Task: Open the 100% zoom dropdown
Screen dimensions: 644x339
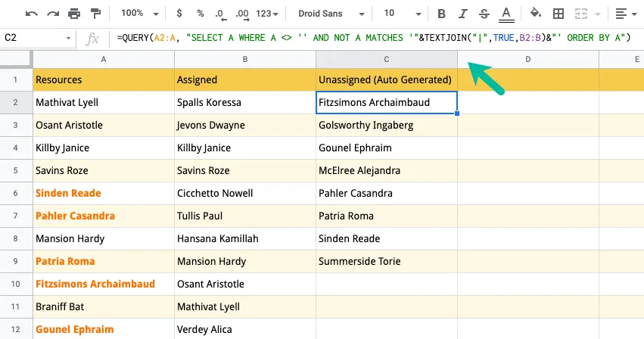Action: click(140, 14)
